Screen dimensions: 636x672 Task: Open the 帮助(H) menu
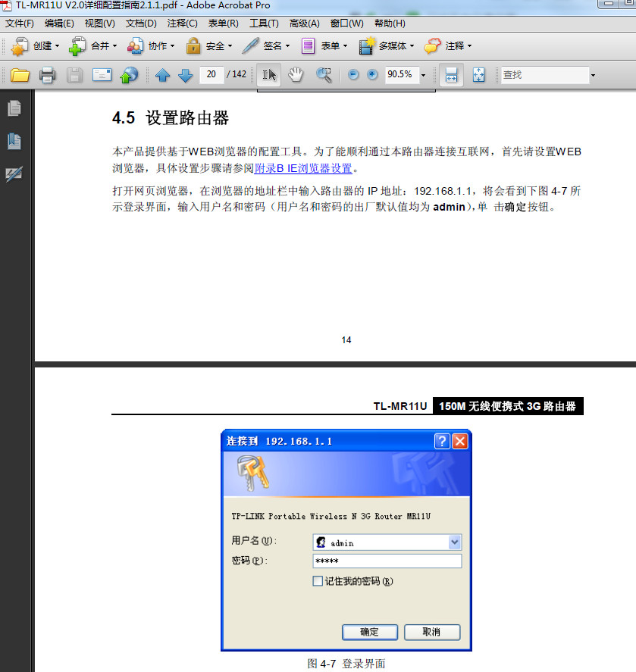coord(390,23)
